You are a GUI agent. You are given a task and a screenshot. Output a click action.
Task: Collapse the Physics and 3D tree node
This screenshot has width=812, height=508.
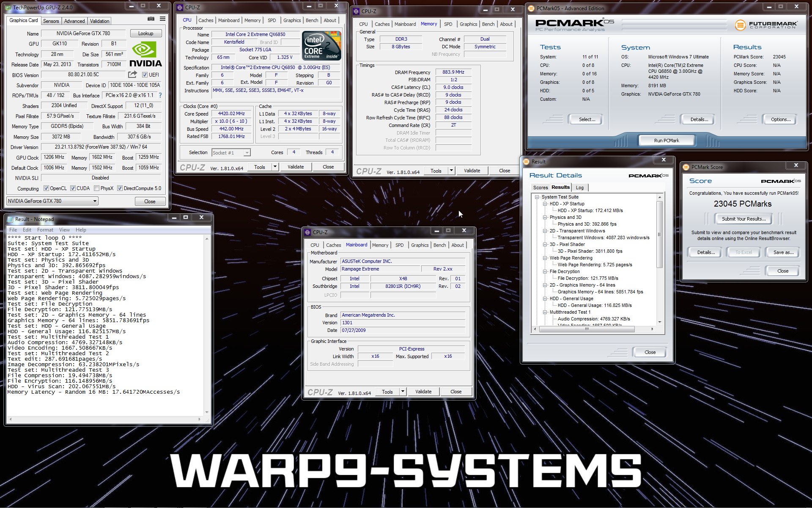point(545,217)
